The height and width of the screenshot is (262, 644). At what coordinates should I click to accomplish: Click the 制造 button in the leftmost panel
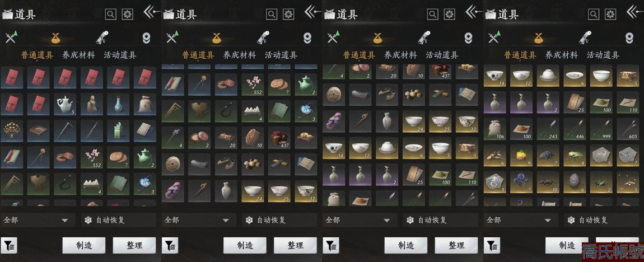[84, 246]
